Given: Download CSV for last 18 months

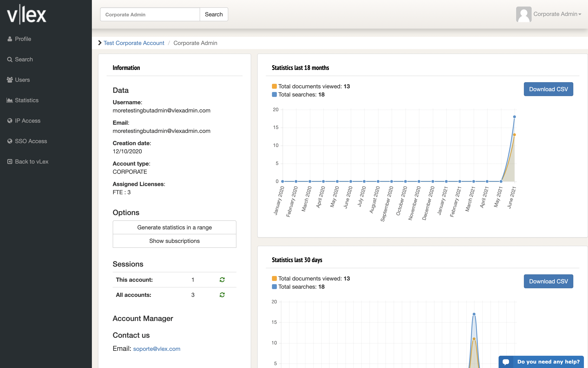Looking at the screenshot, I should click(548, 89).
